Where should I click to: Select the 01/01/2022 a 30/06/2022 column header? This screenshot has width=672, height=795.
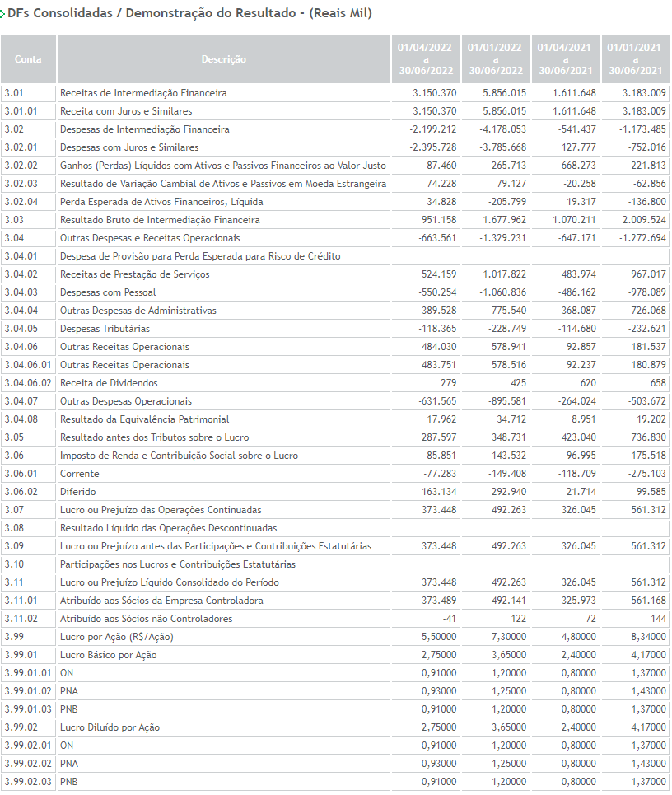(x=496, y=58)
